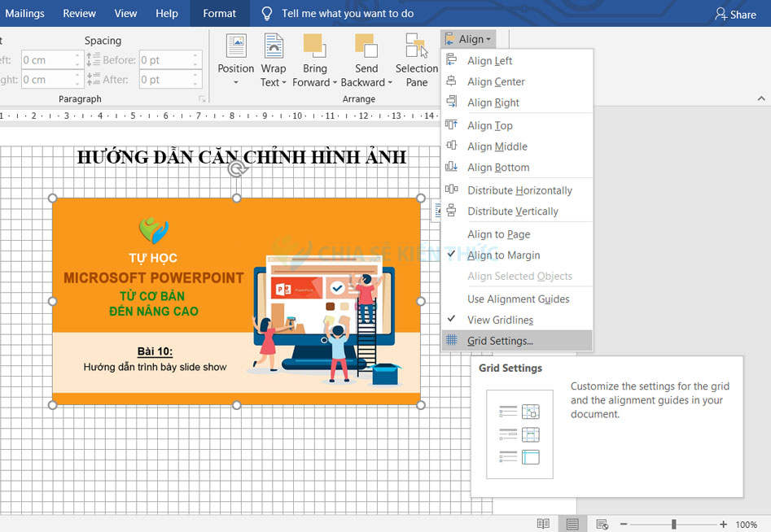The width and height of the screenshot is (771, 532).
Task: Open the Position options icon
Action: pos(235,46)
